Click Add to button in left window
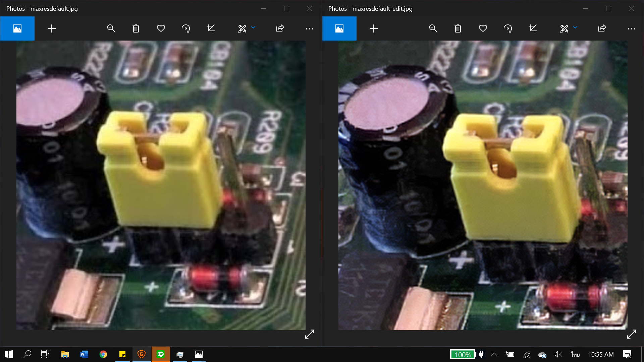This screenshot has width=644, height=362. (52, 28)
